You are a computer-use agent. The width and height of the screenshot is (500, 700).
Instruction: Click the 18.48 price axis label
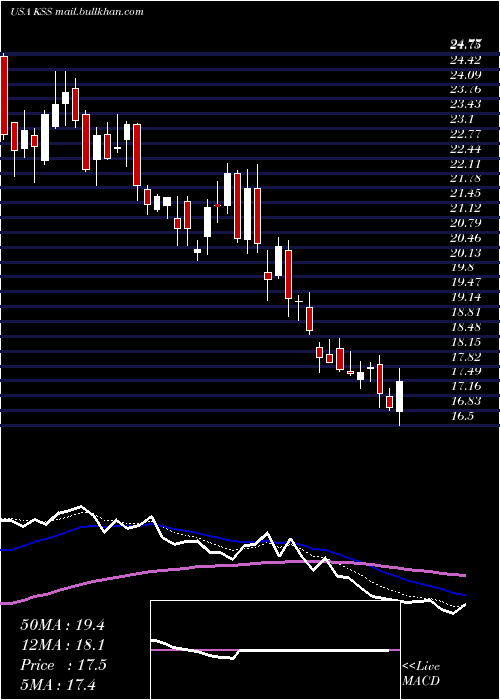466,327
